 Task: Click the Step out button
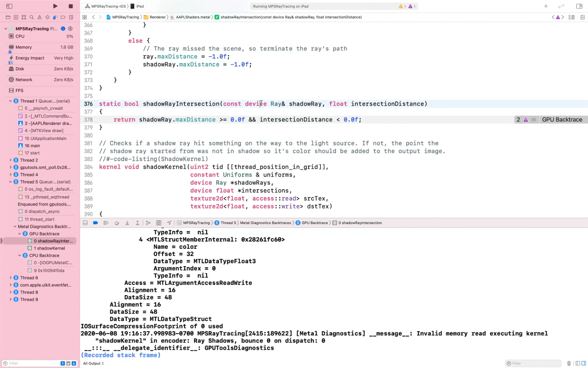[138, 223]
